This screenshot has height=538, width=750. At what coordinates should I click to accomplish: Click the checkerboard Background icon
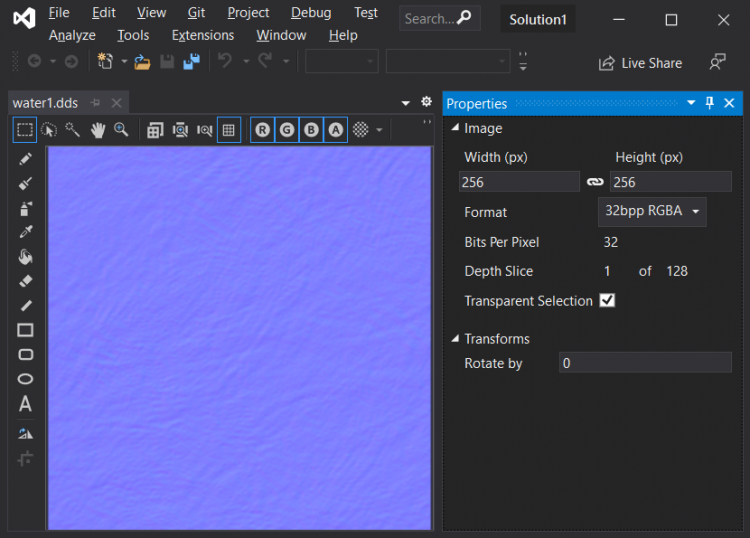[361, 130]
